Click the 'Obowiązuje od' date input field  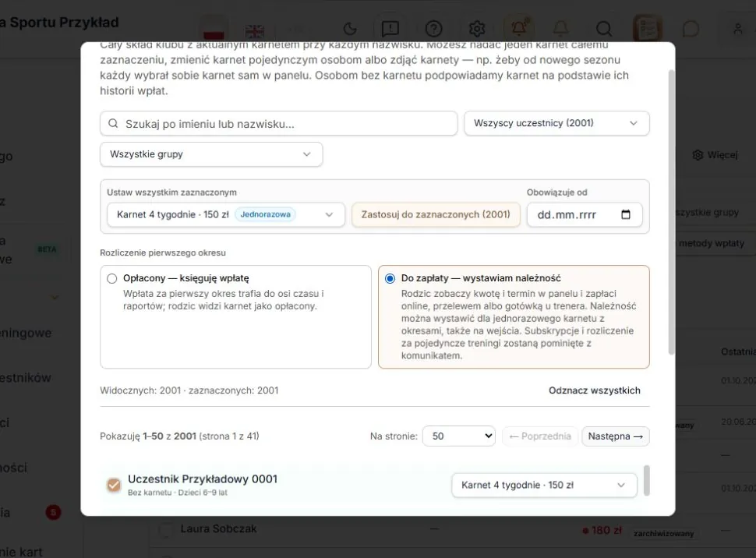click(585, 214)
